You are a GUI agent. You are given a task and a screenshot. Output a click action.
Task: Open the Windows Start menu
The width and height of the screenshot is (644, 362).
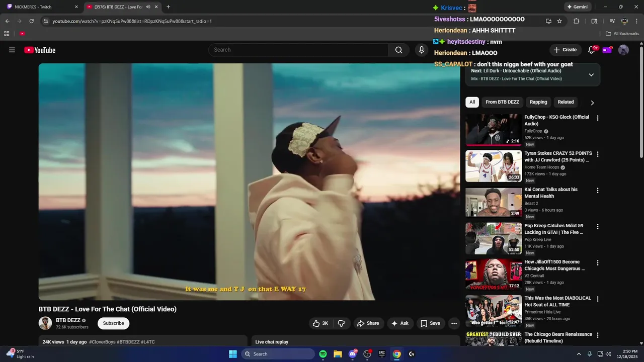click(233, 354)
